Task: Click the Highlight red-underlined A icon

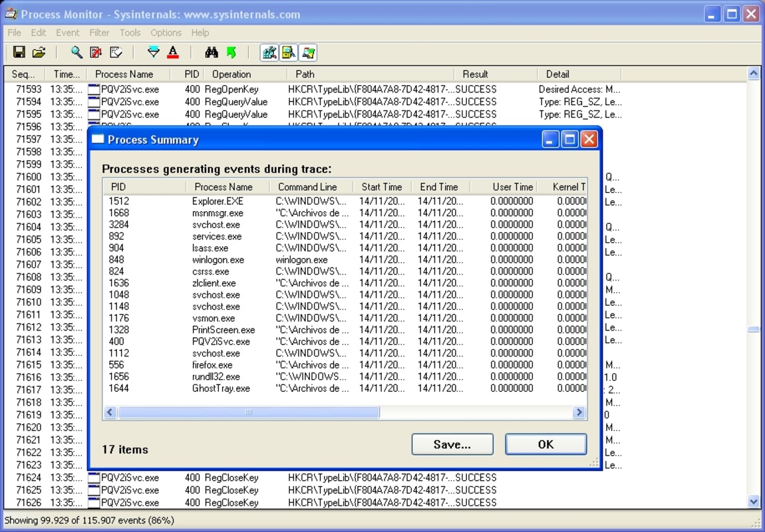Action: tap(173, 53)
